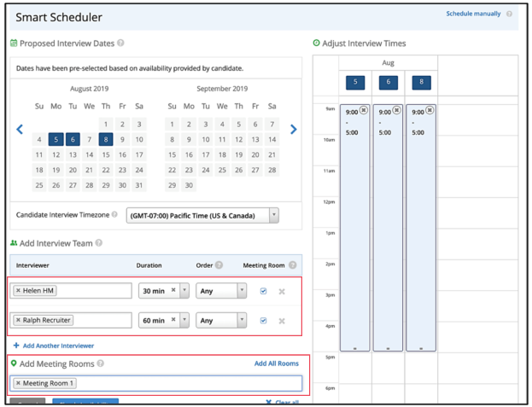Remove Aug 6 time block
The width and height of the screenshot is (532, 407).
(396, 110)
